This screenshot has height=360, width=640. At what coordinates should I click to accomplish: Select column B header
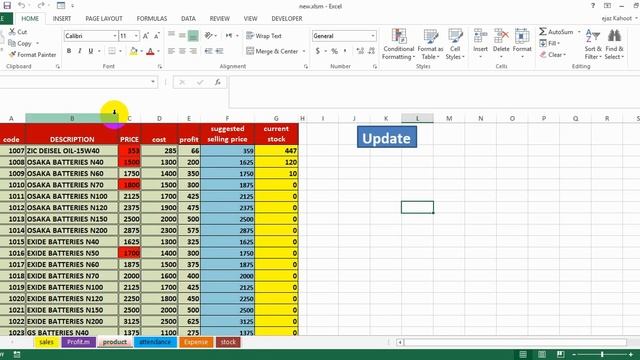[72, 118]
